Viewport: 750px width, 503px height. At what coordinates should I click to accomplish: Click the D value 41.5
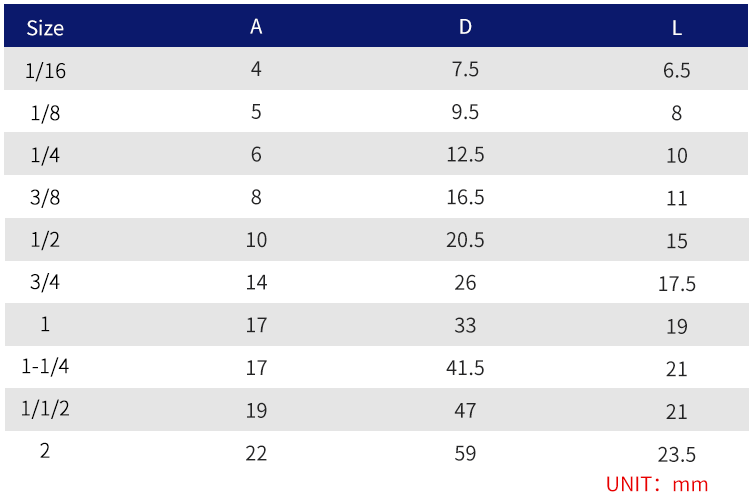click(465, 368)
